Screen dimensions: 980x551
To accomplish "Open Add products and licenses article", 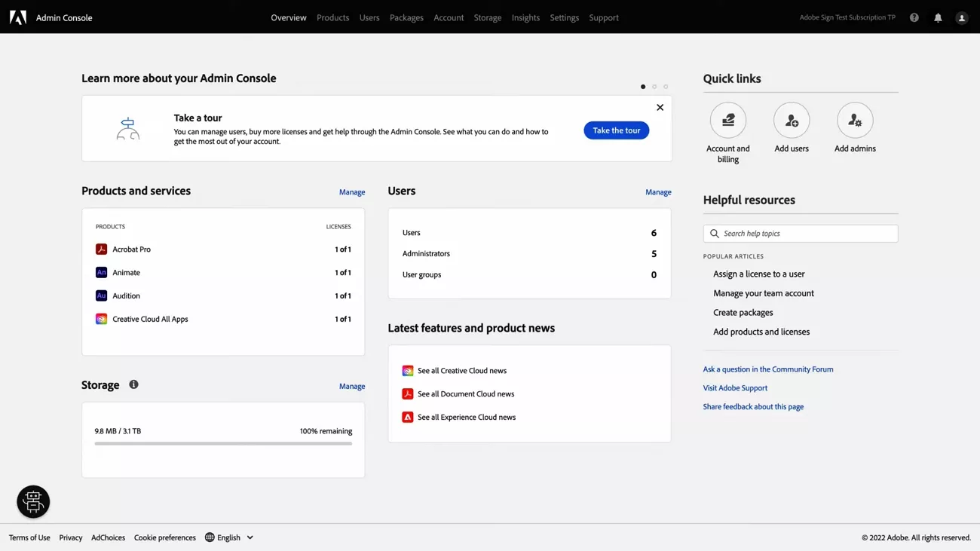I will pos(761,332).
